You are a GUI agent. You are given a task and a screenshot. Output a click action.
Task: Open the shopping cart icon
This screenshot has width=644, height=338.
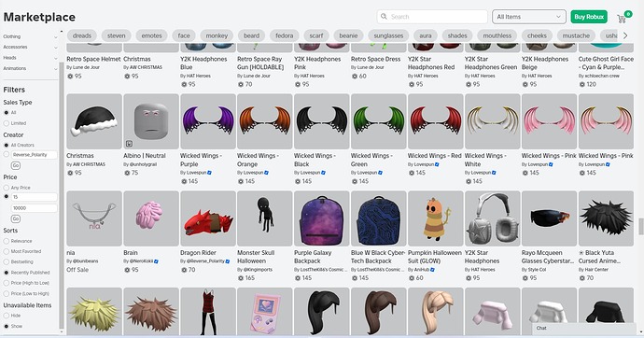coord(622,18)
